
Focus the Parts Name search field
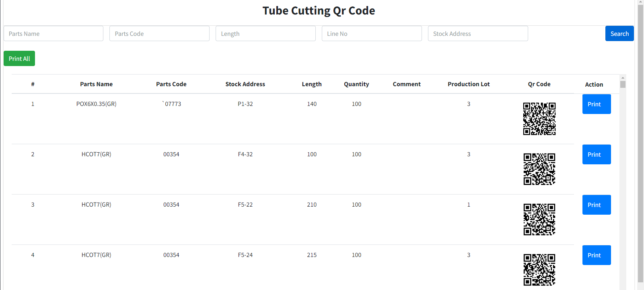click(53, 33)
